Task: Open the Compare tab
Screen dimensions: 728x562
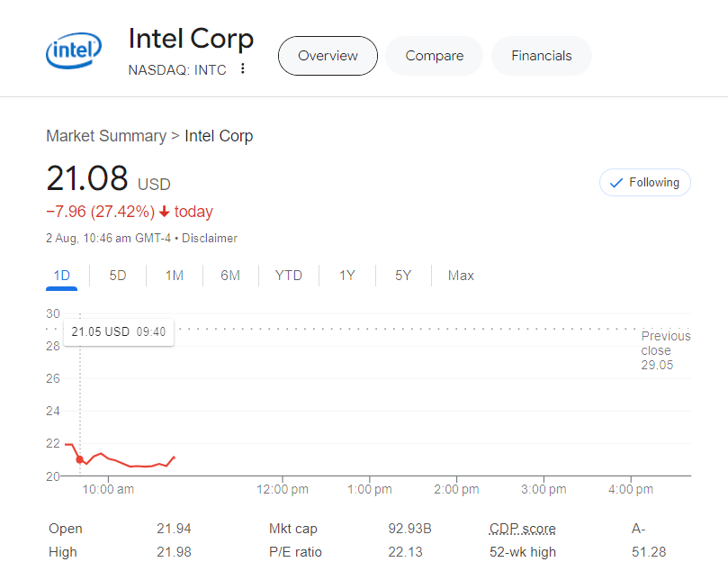Action: (434, 56)
